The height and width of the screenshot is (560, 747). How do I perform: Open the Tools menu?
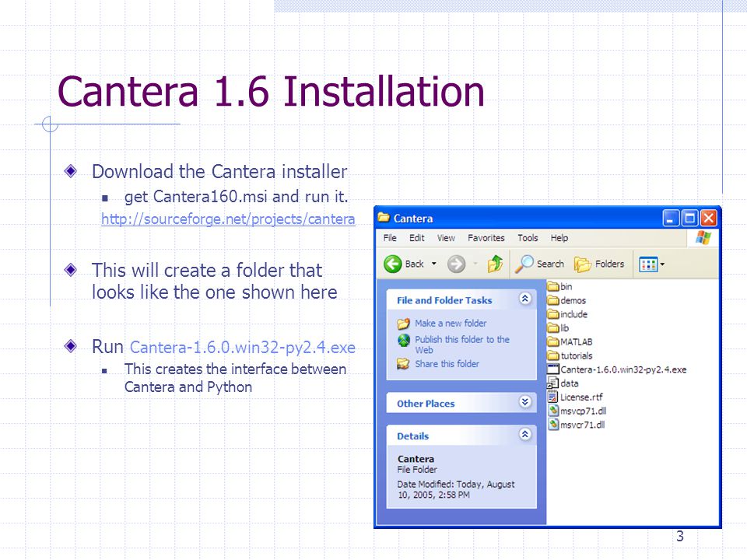528,238
